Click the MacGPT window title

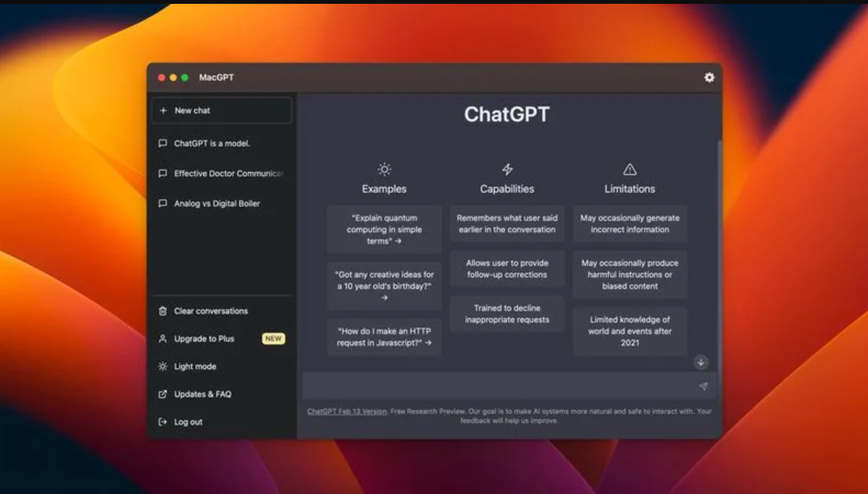[x=216, y=77]
